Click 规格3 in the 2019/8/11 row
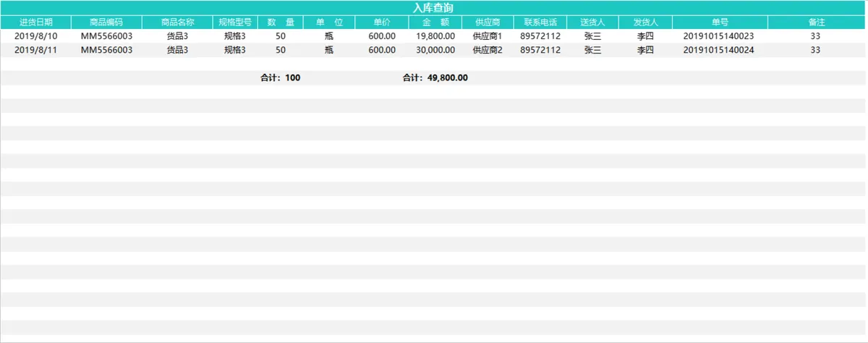Image resolution: width=868 pixels, height=343 pixels. coord(235,50)
